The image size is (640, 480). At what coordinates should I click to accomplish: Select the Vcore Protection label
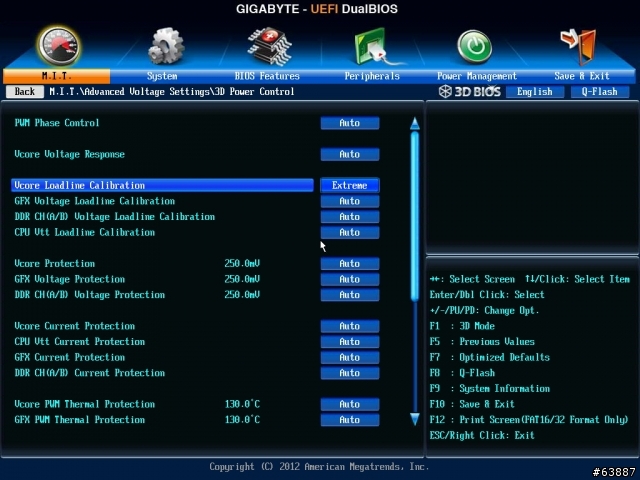[55, 264]
